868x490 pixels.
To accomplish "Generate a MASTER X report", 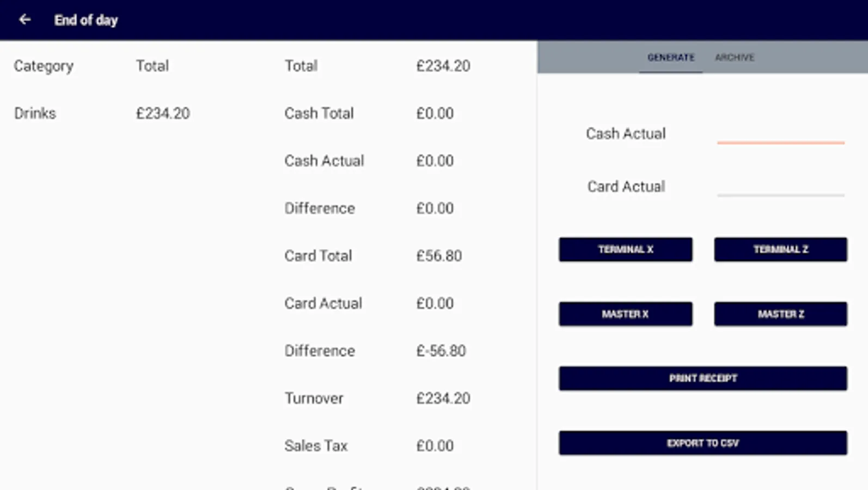I will [625, 314].
